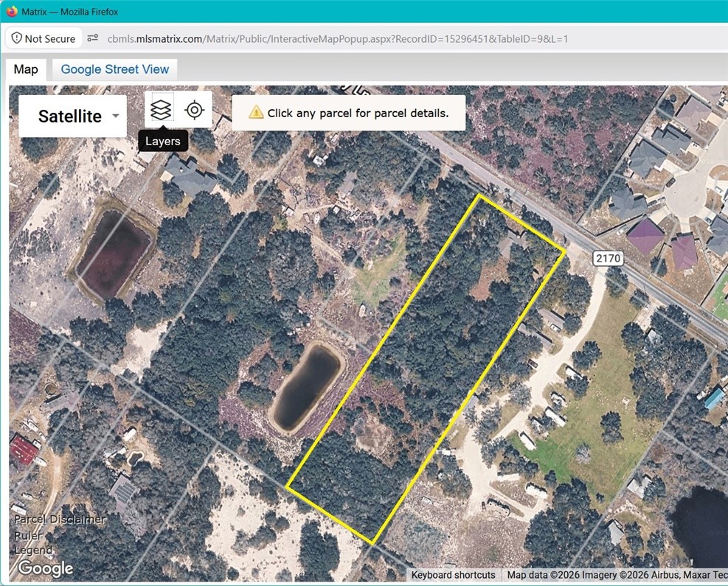The image size is (728, 586).
Task: Switch to the Google Street View tab
Action: 114,69
